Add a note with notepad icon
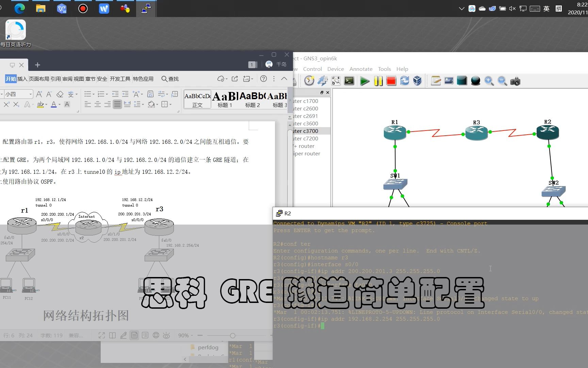Image resolution: width=588 pixels, height=368 pixels. 436,81
